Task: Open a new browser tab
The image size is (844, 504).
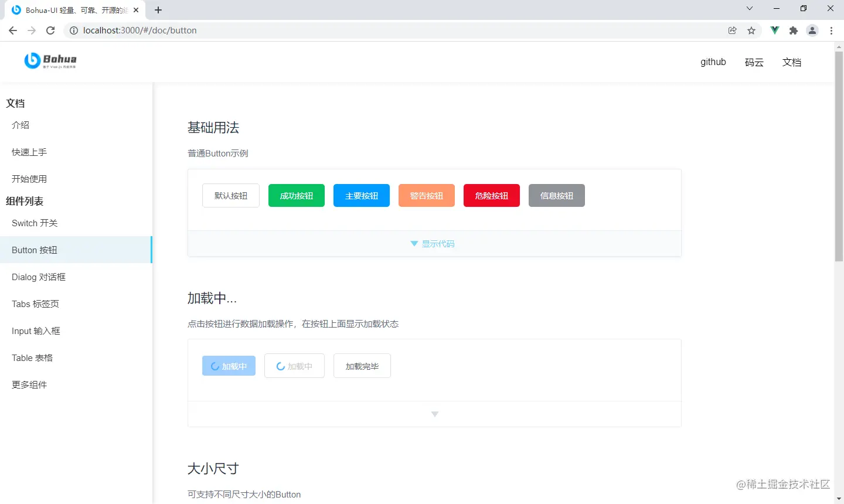Action: coord(158,10)
